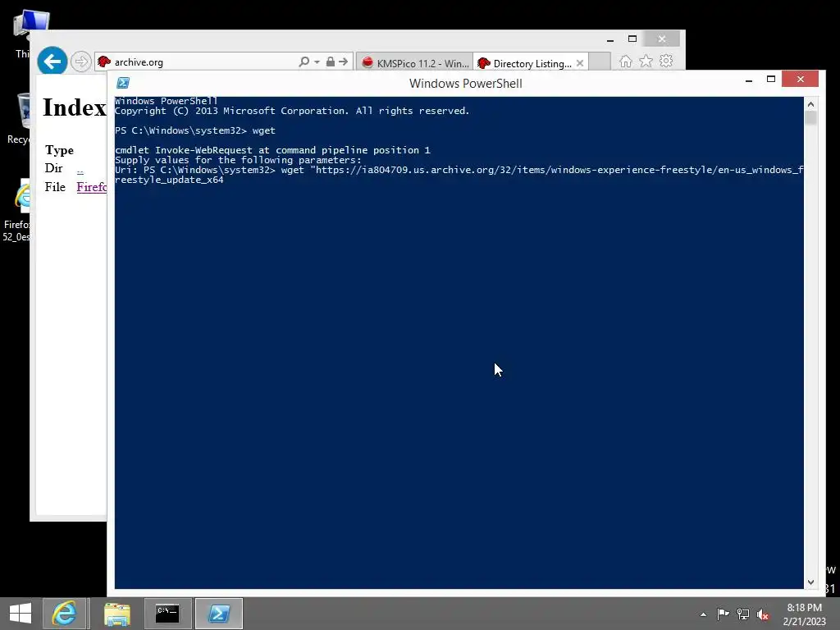The image size is (840, 630).
Task: Open Internet Explorer from taskbar
Action: click(64, 614)
